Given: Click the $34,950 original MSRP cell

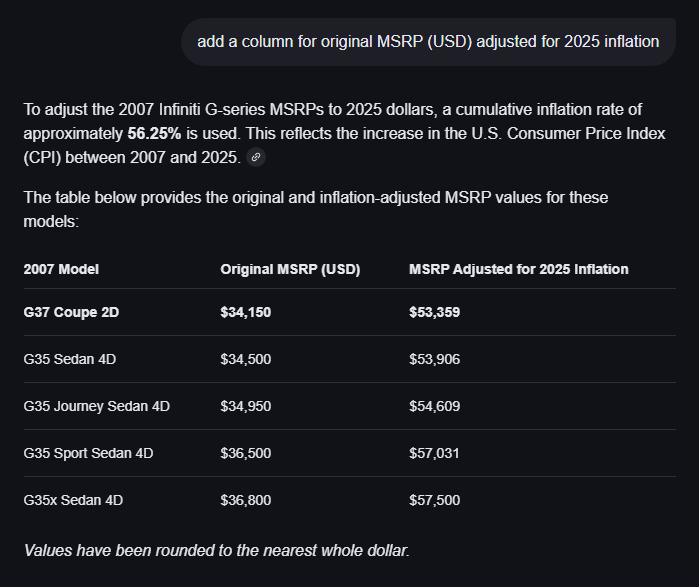Looking at the screenshot, I should pos(246,406).
